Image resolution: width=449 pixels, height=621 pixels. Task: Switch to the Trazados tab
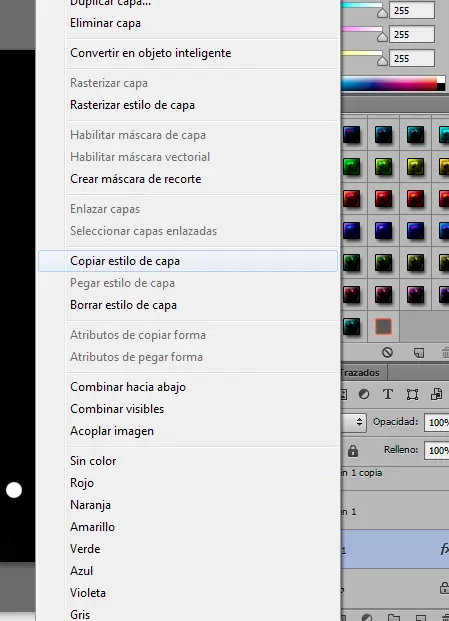point(362,373)
